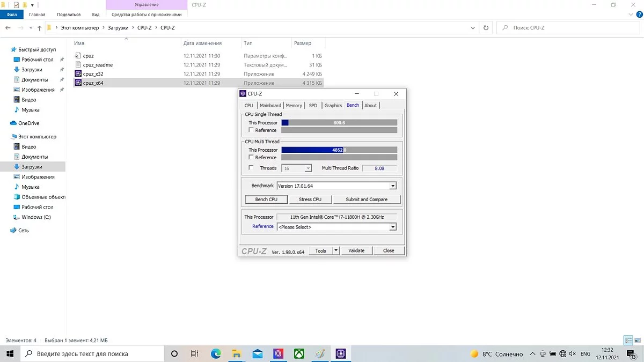Click the Stress CPU button
The image size is (644, 362).
pos(310,200)
